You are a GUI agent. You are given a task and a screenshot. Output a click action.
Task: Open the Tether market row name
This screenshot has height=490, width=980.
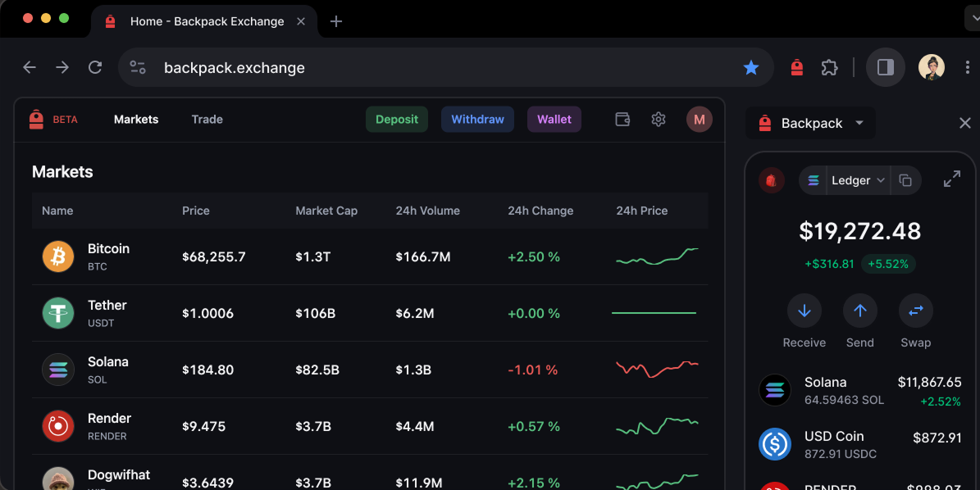107,306
